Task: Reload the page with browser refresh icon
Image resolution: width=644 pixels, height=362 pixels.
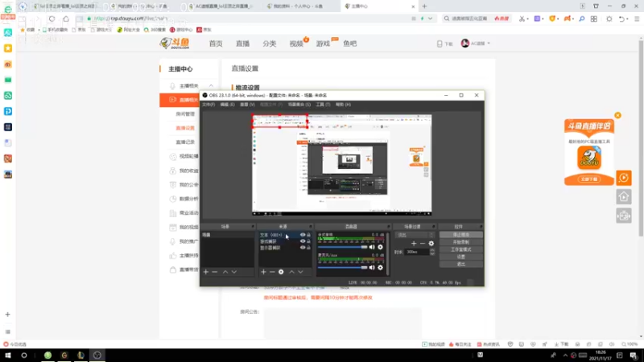Action: (x=52, y=19)
